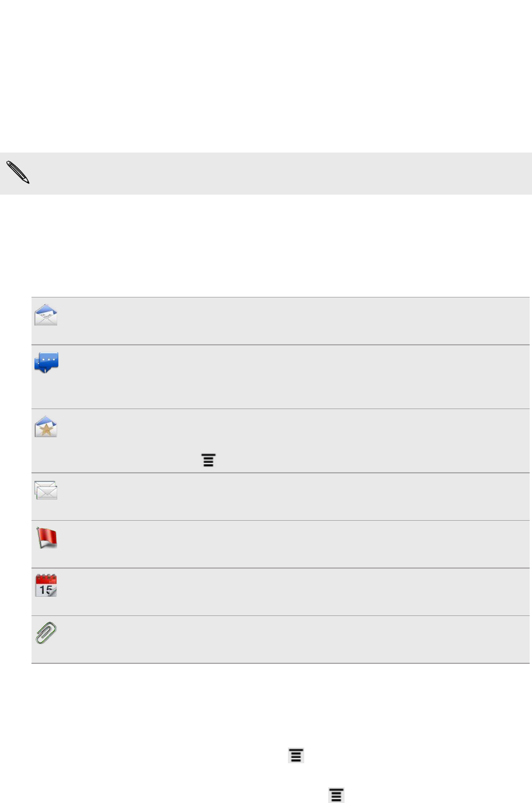Click the blue conversation bubbles icon
This screenshot has width=532, height=803.
(x=46, y=363)
